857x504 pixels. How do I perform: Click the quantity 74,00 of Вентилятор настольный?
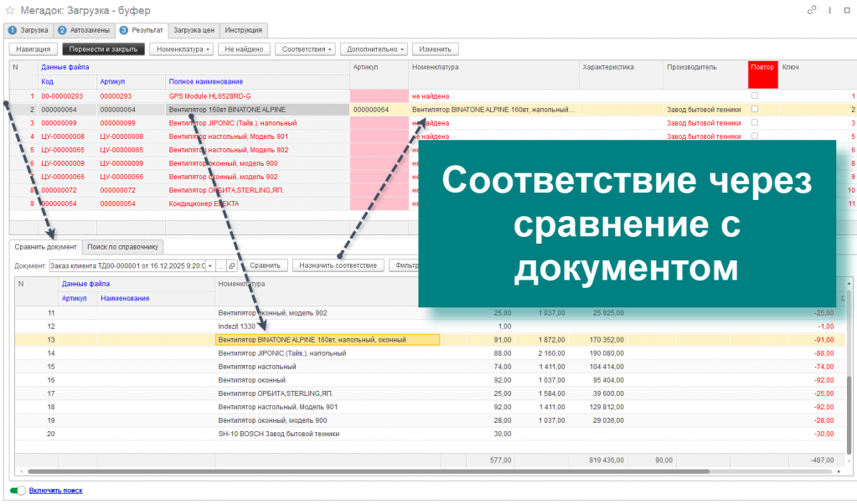click(x=503, y=367)
